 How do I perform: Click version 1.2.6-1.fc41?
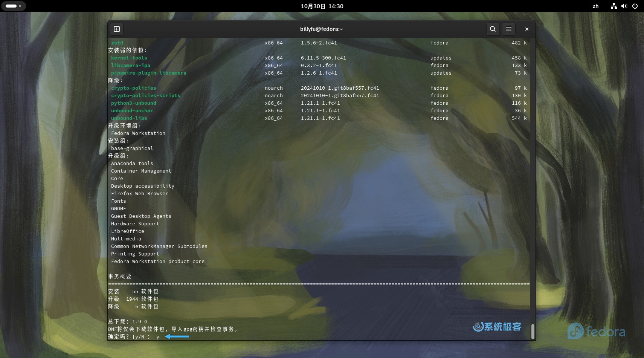coord(319,73)
